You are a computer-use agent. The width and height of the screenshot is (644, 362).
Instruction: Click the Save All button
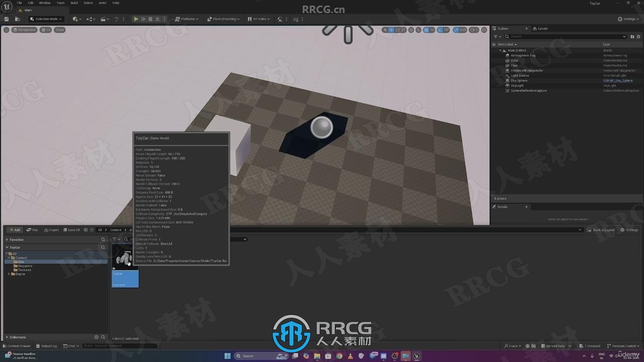pyautogui.click(x=71, y=230)
